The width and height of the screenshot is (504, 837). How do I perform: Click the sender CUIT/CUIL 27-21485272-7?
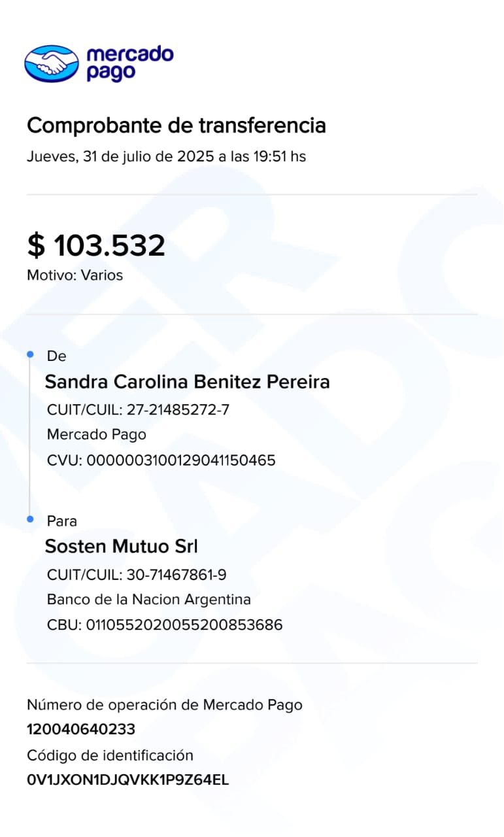tap(138, 410)
